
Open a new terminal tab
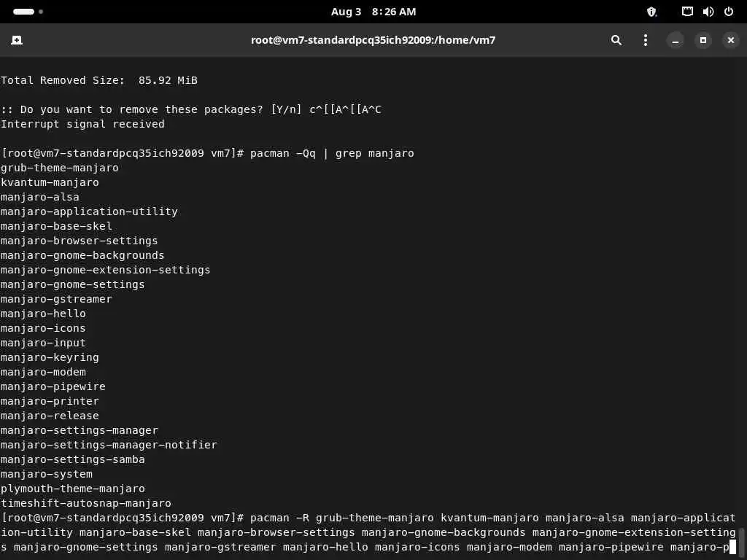point(17,40)
